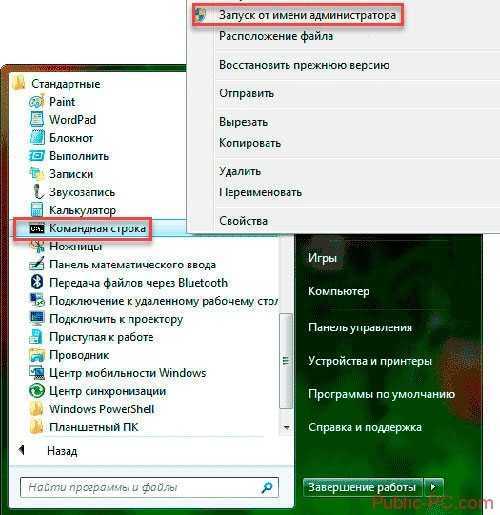Open the Блокнот notepad icon
500x515 pixels.
click(37, 137)
